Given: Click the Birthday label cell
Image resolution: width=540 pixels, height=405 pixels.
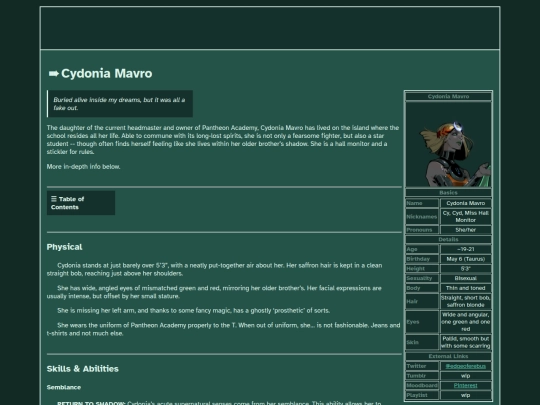Looking at the screenshot, I should [x=422, y=259].
